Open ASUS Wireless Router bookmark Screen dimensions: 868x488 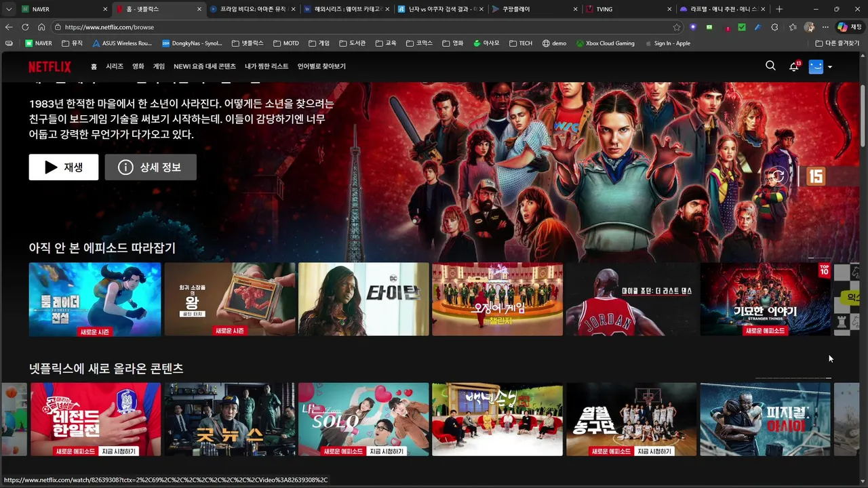point(123,43)
